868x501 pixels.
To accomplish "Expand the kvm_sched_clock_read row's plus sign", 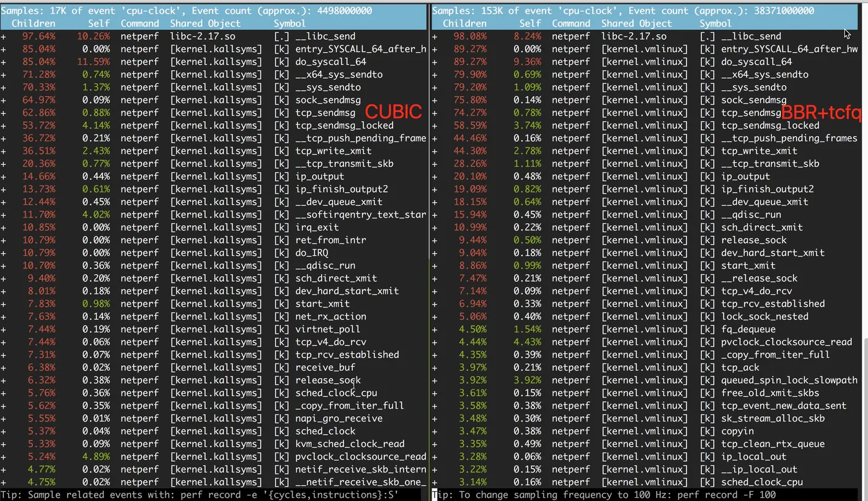I will (4, 444).
